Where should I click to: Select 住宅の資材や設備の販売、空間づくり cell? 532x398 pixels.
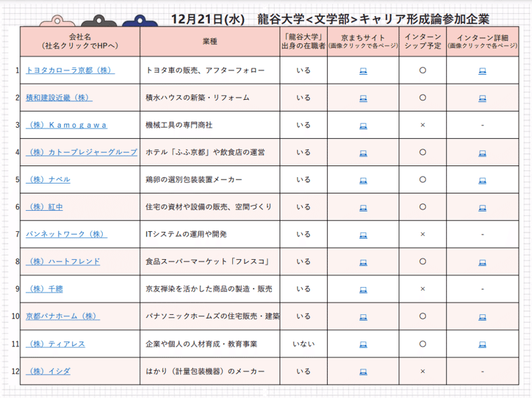pos(210,207)
